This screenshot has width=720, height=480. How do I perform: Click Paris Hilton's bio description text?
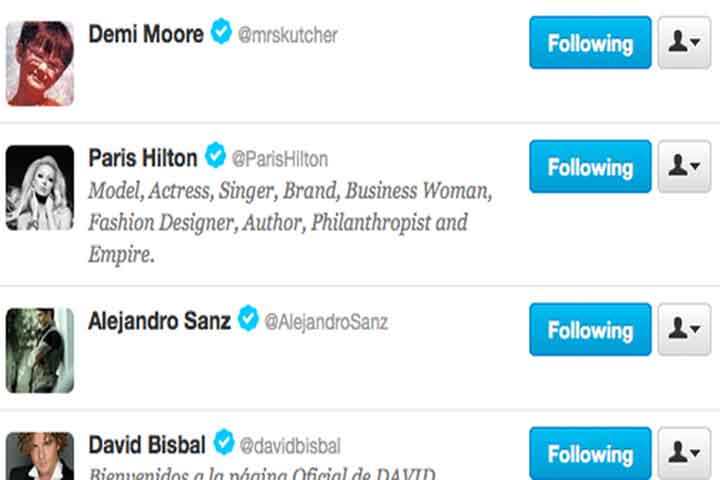click(290, 221)
